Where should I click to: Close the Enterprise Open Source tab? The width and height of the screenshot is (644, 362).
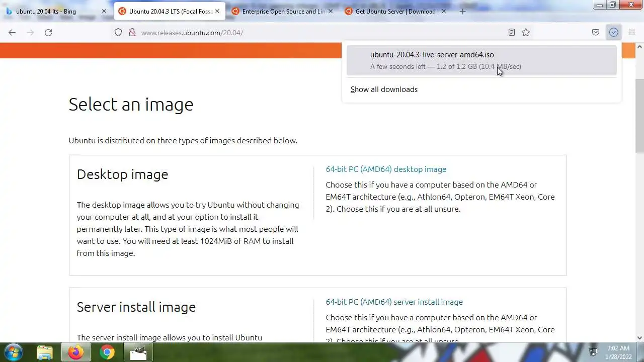coord(331,11)
